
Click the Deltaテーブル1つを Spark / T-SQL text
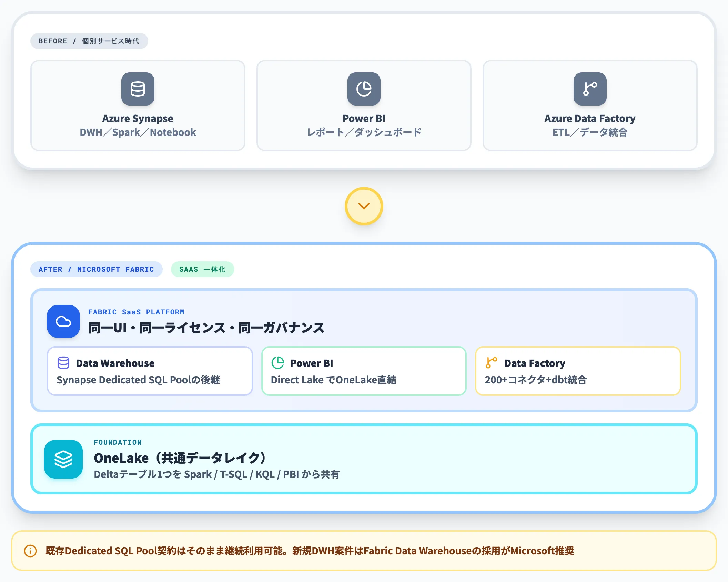click(x=216, y=474)
